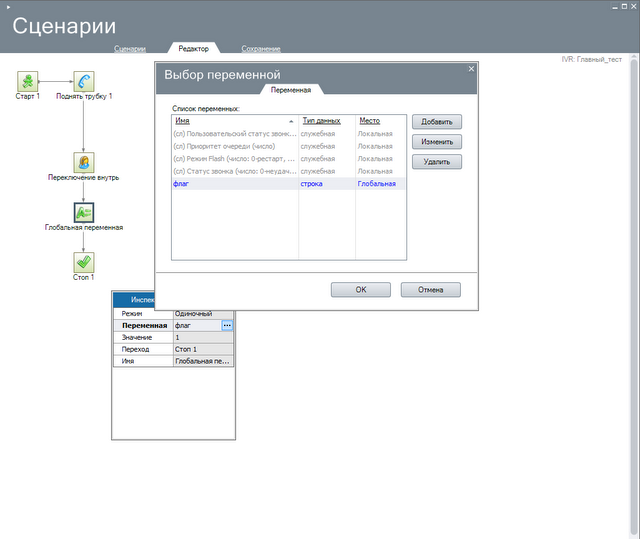
Task: Select the Стоп 1 checkmark node
Action: [x=84, y=262]
